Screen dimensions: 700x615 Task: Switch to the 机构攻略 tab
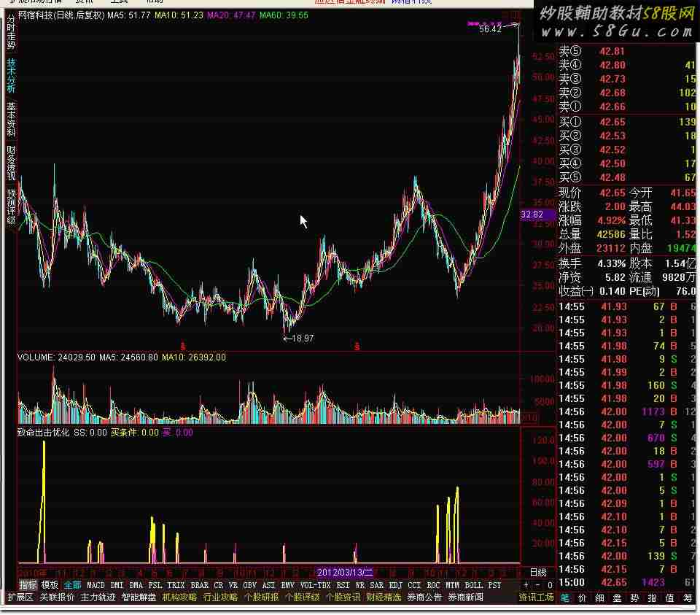pos(179,597)
